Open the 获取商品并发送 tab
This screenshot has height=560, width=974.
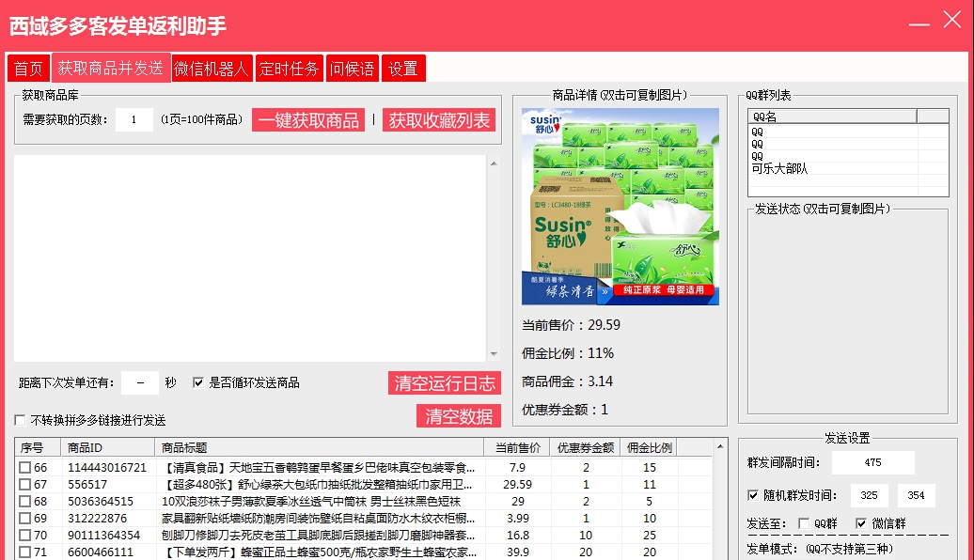[x=112, y=67]
